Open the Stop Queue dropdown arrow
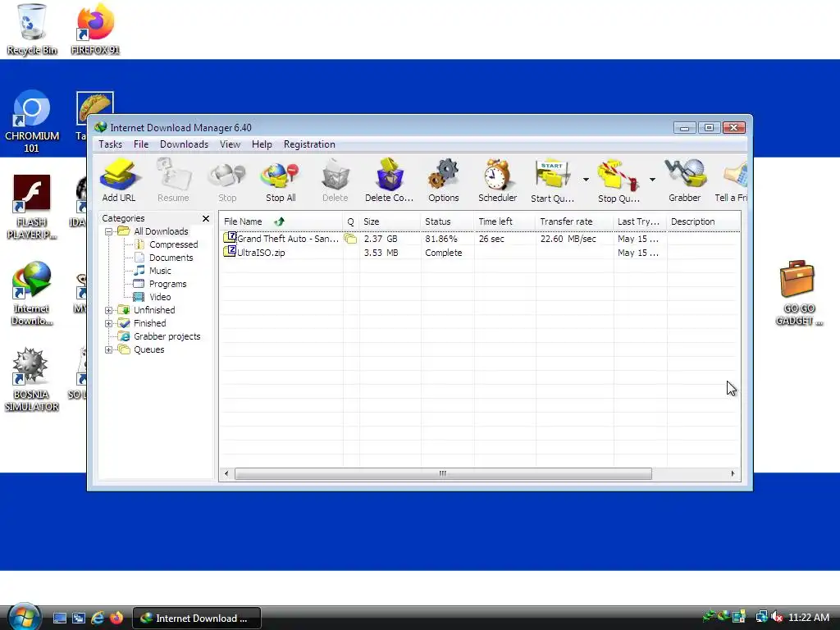840x630 pixels. [652, 180]
